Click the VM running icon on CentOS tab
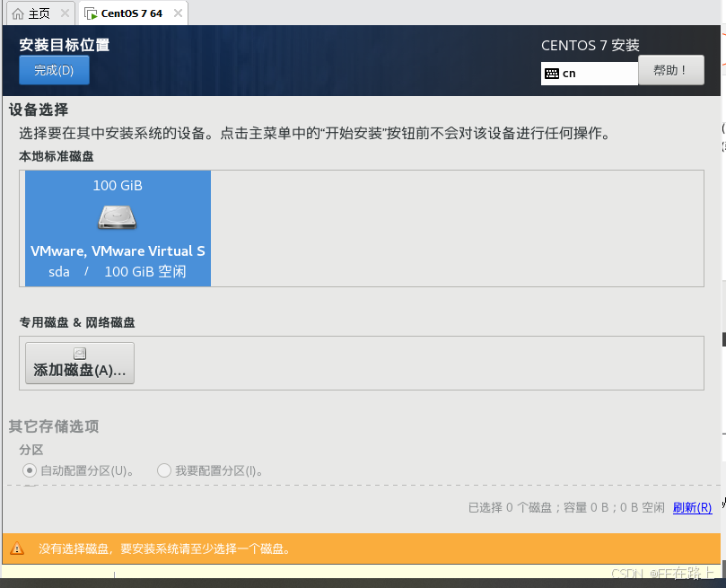 tap(91, 13)
